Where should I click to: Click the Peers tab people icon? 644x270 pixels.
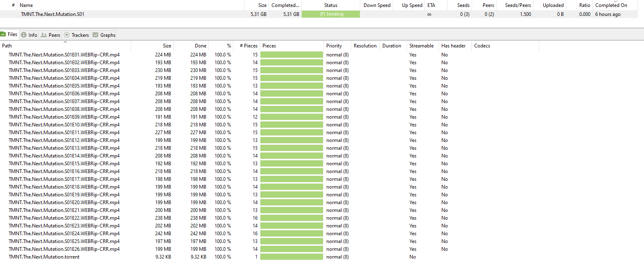[x=44, y=35]
